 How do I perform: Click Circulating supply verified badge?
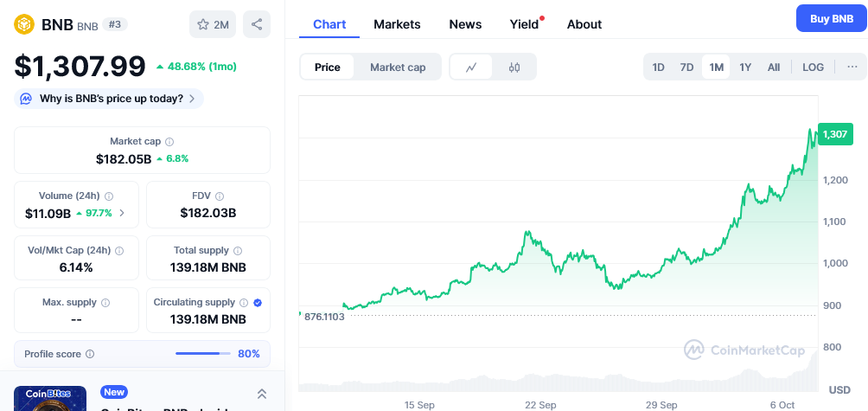[258, 303]
